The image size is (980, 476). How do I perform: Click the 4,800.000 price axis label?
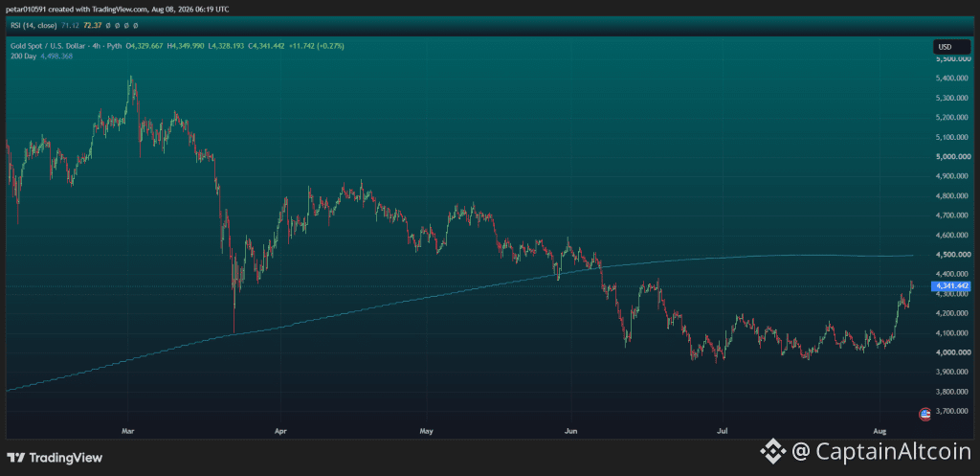pos(953,195)
